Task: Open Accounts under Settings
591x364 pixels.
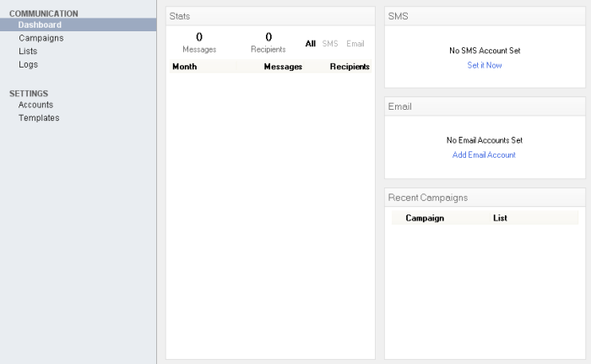Action: 35,105
